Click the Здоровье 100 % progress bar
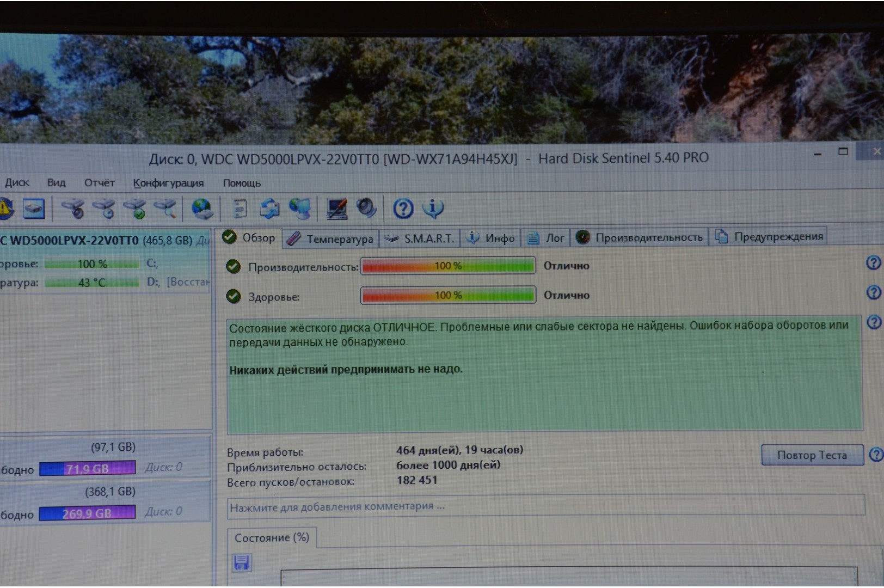Screen dimensions: 884x588 tap(448, 295)
